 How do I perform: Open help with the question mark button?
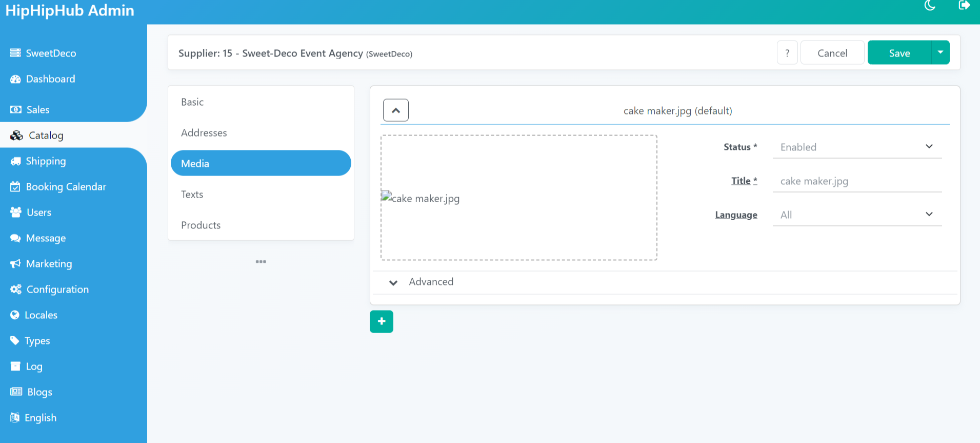tap(787, 53)
